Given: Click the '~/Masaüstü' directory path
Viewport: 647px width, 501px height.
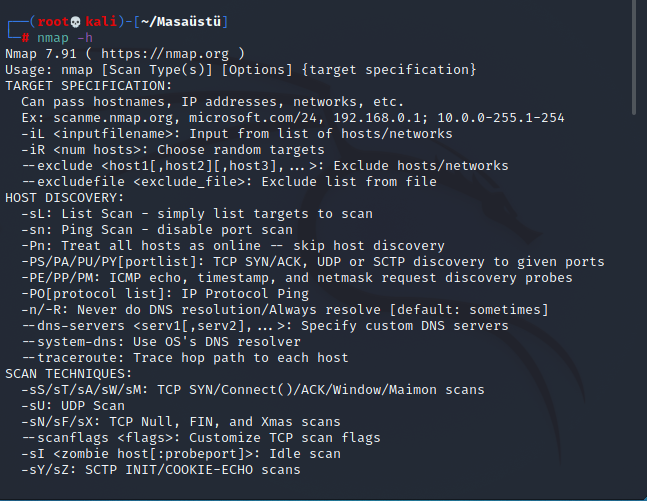Looking at the screenshot, I should tap(184, 21).
